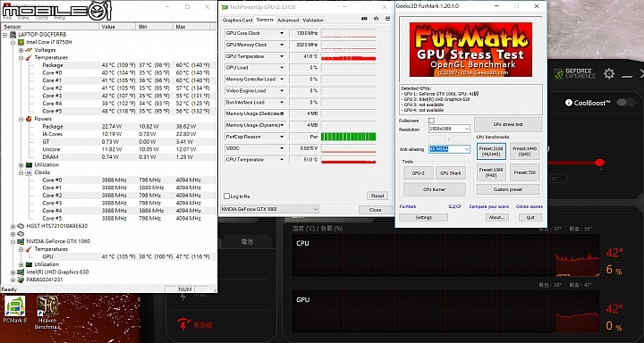Viewport: 644px width, 343px height.
Task: Switch to the Advanced tab
Action: coord(288,21)
